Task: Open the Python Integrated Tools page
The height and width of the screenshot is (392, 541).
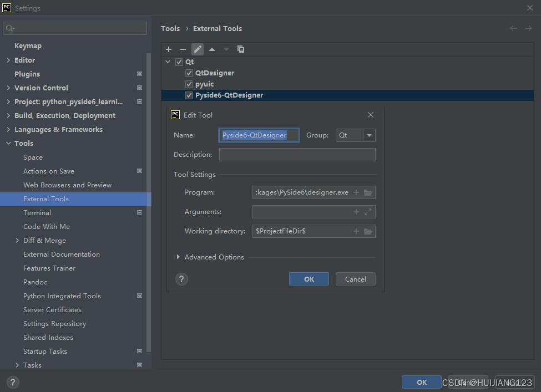Action: click(62, 296)
